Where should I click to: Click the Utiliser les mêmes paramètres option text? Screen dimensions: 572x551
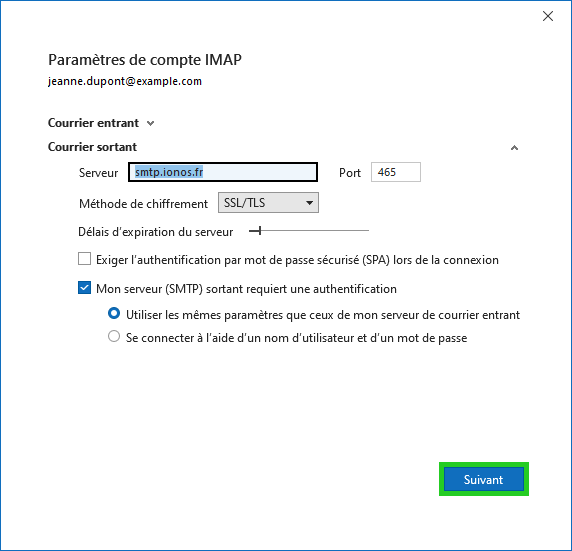coord(323,315)
